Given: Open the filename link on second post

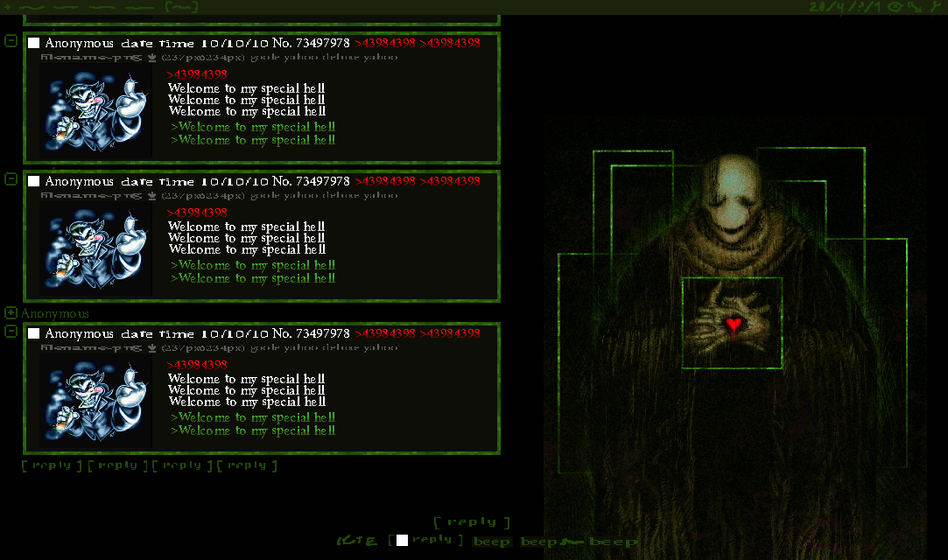Looking at the screenshot, I should click(x=91, y=196).
